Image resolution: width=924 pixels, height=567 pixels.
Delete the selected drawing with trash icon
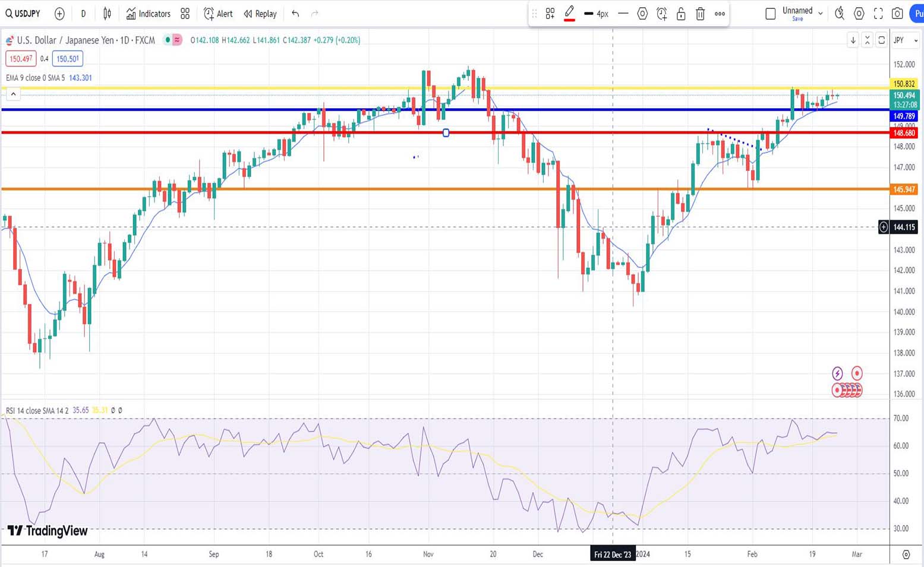click(700, 14)
